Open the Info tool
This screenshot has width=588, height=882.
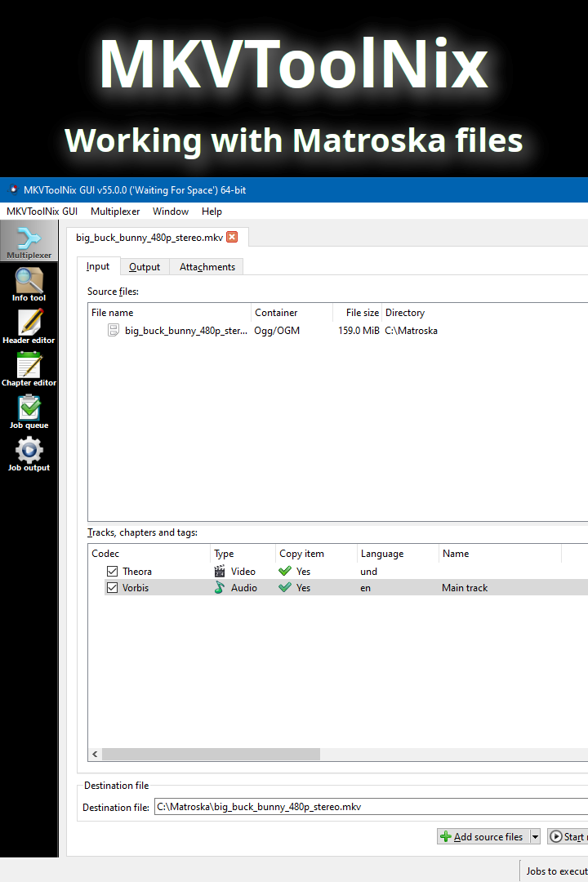point(29,284)
